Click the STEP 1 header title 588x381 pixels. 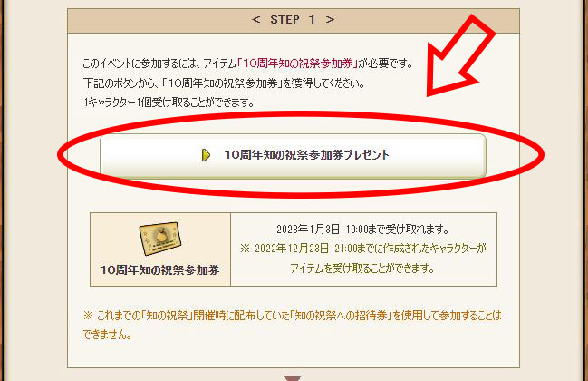pyautogui.click(x=293, y=20)
